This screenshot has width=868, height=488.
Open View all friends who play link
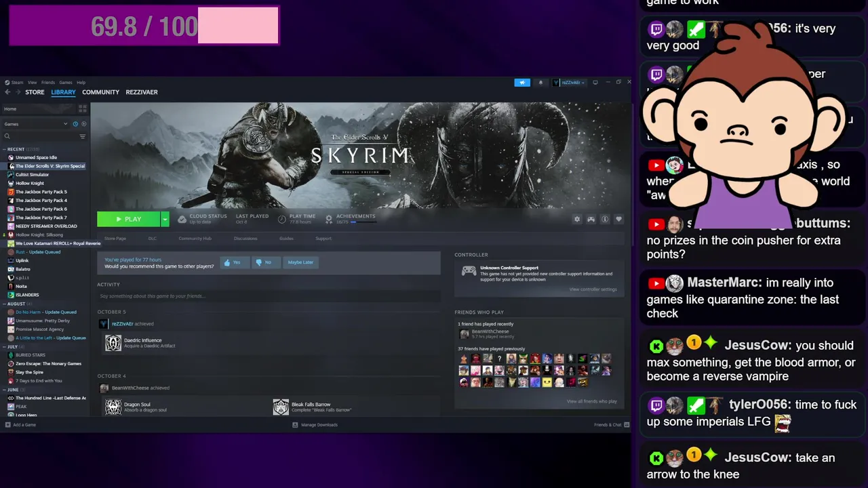(x=592, y=401)
